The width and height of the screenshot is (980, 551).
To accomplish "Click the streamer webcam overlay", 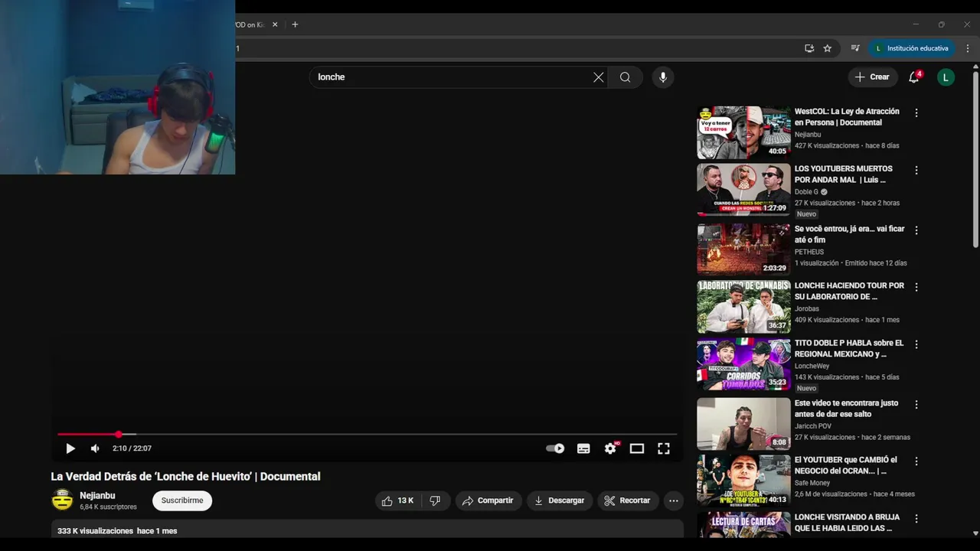I will (x=117, y=87).
